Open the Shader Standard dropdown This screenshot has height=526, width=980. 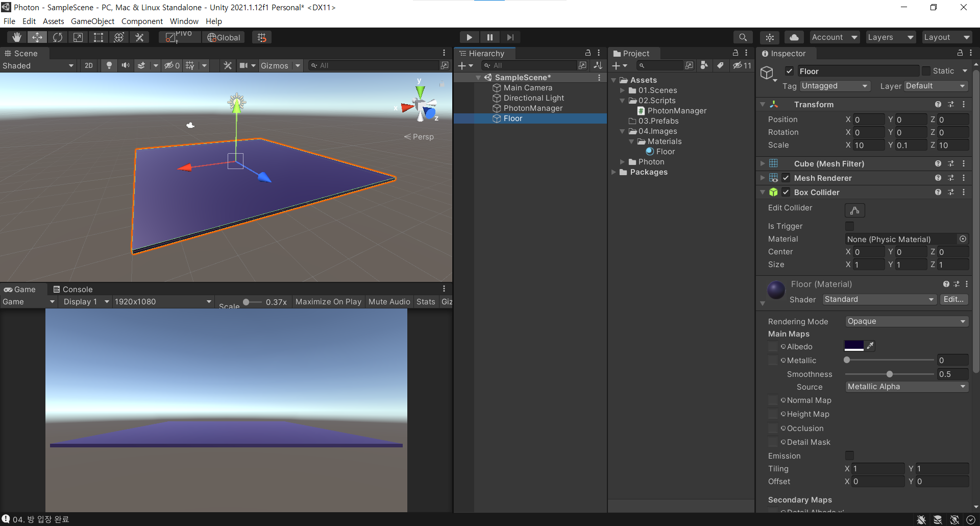pos(879,299)
